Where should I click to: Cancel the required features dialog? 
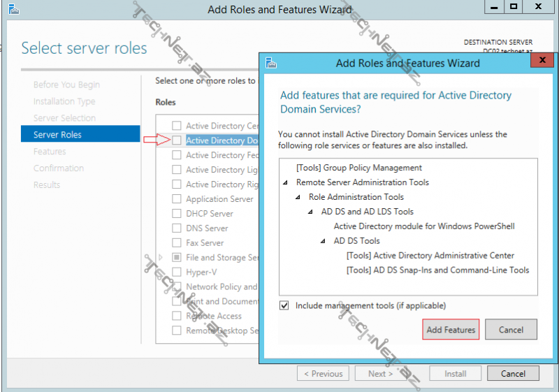pyautogui.click(x=511, y=330)
